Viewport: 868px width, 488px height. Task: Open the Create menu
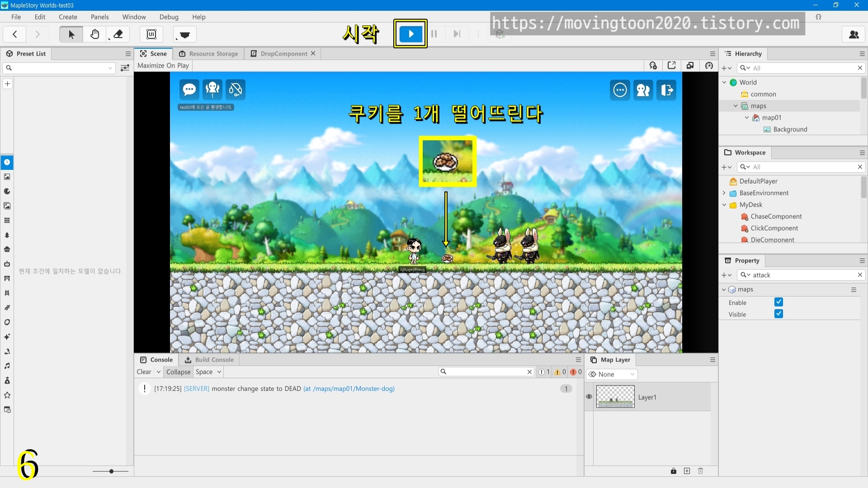[68, 17]
